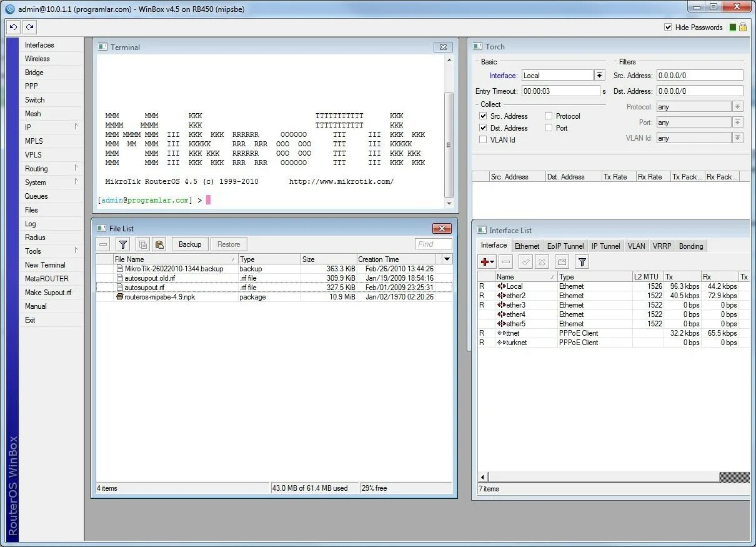This screenshot has height=547, width=756.
Task: Toggle the Hide Passwords checkbox
Action: pos(668,27)
